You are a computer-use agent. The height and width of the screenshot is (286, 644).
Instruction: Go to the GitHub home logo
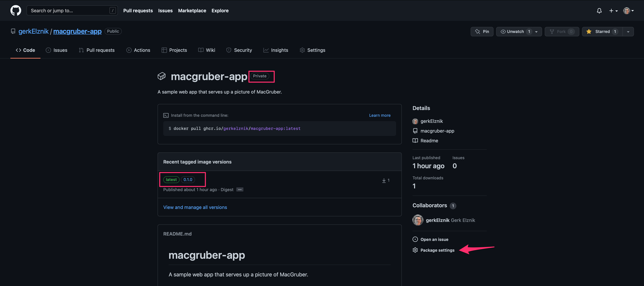tap(16, 11)
